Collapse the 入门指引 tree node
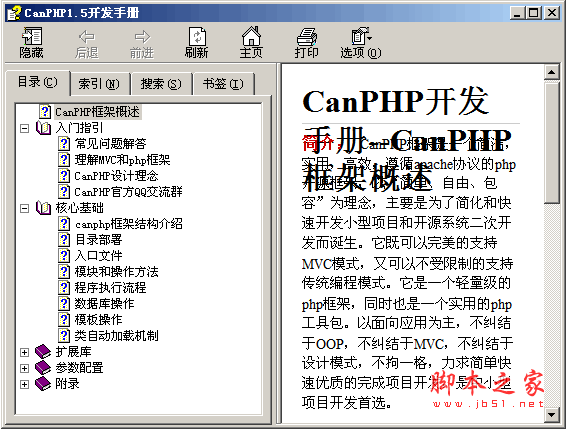566x429 pixels. (x=24, y=128)
